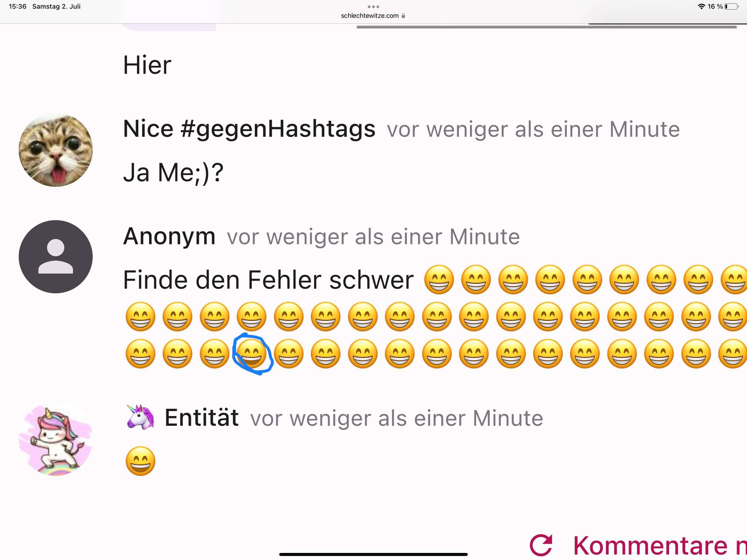The width and height of the screenshot is (747, 560).
Task: Click the blue-circled smiley emoji
Action: [252, 353]
